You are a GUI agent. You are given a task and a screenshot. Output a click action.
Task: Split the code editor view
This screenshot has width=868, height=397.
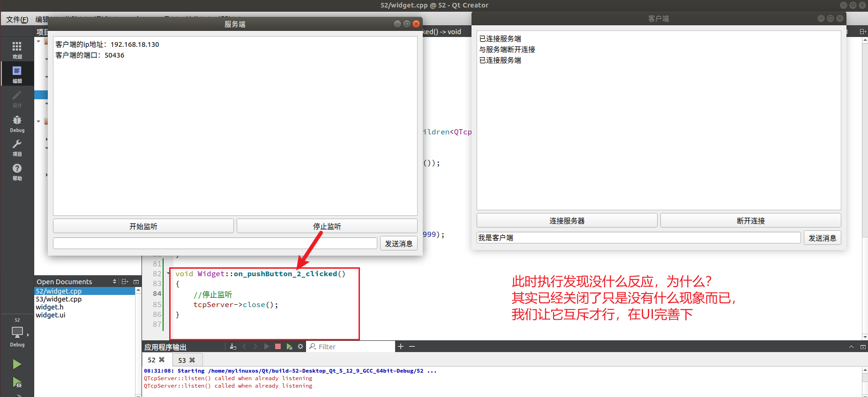point(863,31)
